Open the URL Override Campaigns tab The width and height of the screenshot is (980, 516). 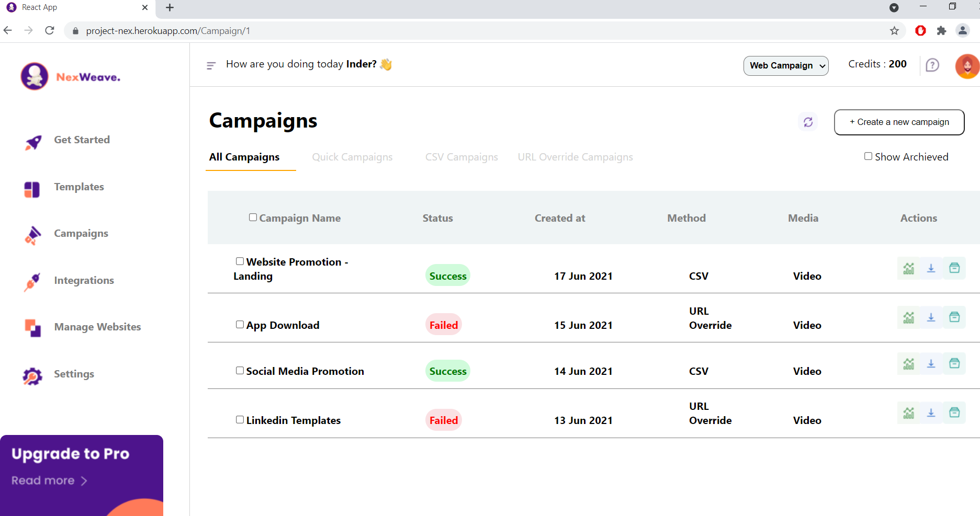tap(575, 157)
